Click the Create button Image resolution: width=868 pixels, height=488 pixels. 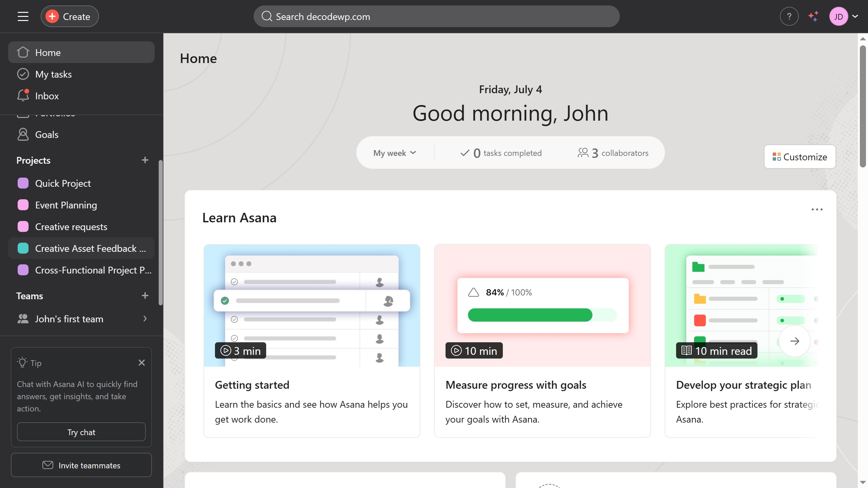(70, 16)
